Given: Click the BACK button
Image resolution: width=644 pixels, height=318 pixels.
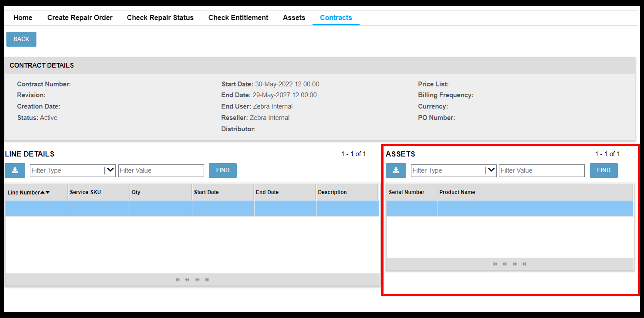Looking at the screenshot, I should [x=21, y=39].
